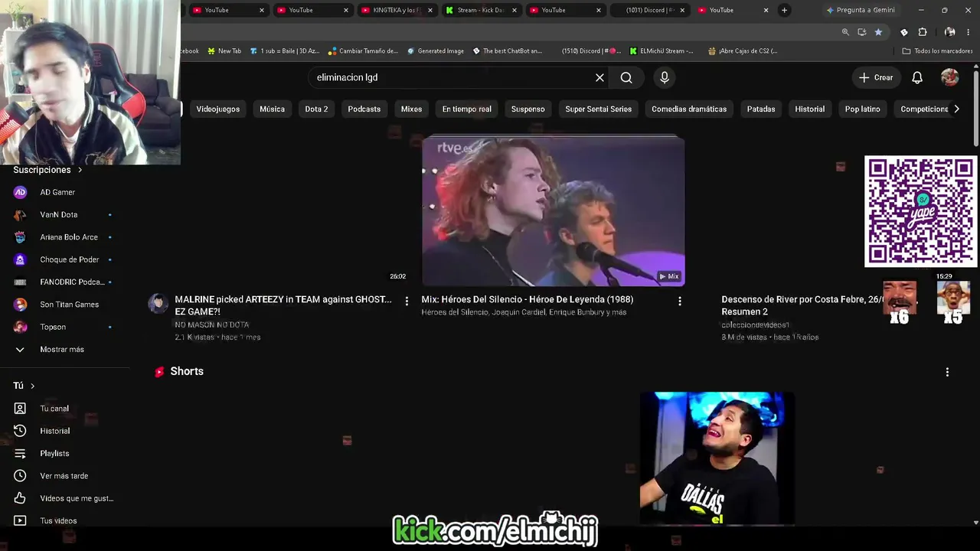Open the Chrome extensions puzzle menu

click(x=923, y=32)
